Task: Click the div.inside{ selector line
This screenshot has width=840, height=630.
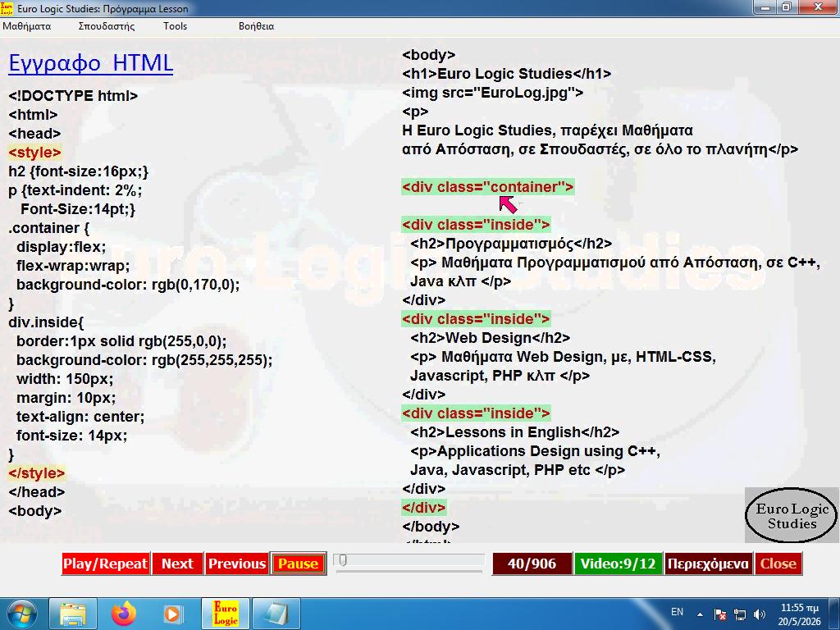Action: 46,322
